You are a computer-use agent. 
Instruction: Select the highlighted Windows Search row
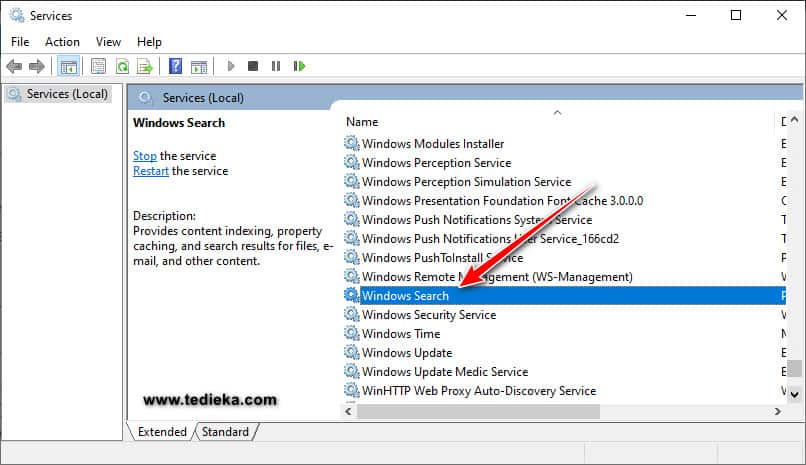coord(564,295)
